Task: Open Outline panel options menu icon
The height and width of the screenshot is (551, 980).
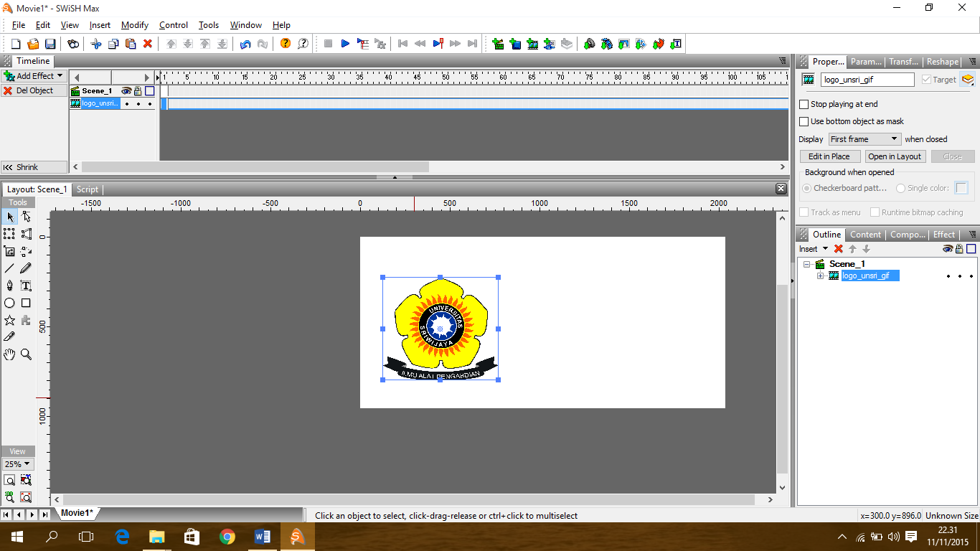Action: pyautogui.click(x=971, y=235)
